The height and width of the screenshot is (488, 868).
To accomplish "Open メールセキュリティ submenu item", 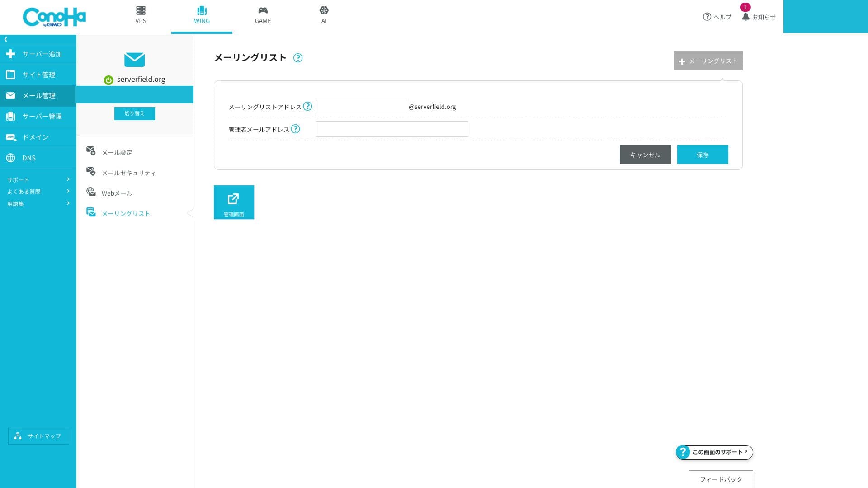I will coord(128,173).
